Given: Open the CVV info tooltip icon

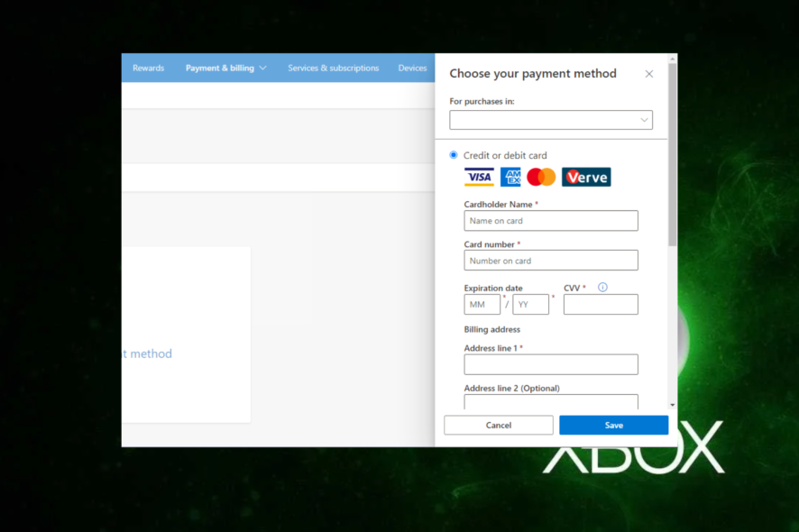Looking at the screenshot, I should (x=602, y=287).
